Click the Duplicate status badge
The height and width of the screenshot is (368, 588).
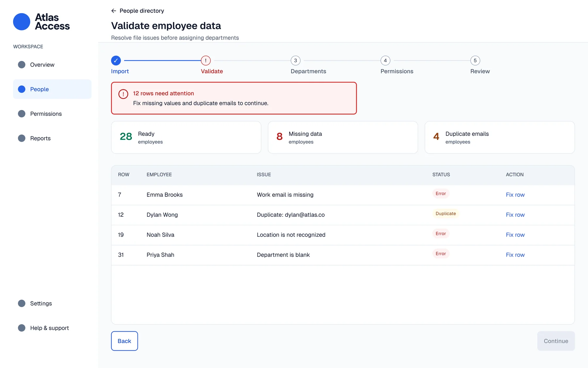tap(446, 213)
